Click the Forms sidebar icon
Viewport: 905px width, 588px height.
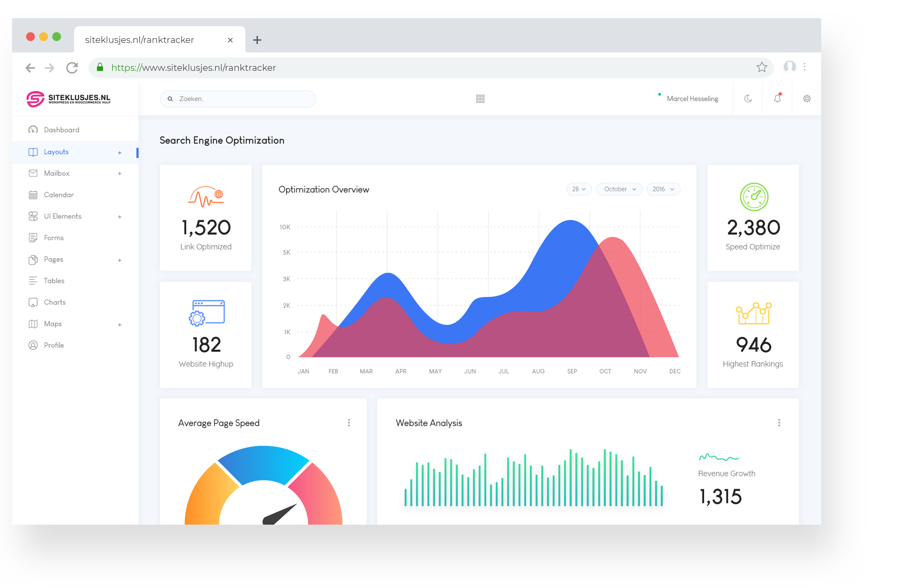pos(33,238)
